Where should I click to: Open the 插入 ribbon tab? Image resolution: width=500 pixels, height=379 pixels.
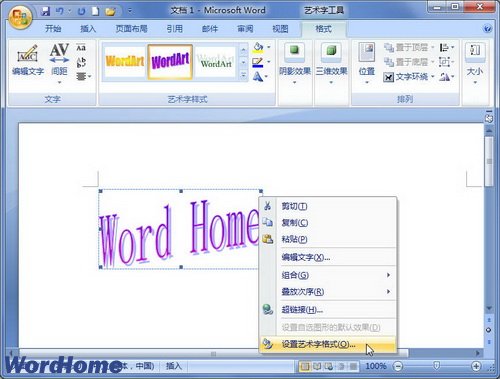click(88, 29)
